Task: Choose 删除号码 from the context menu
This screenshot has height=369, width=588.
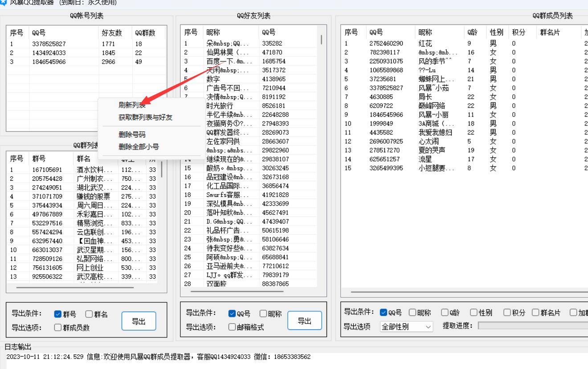Action: click(132, 134)
